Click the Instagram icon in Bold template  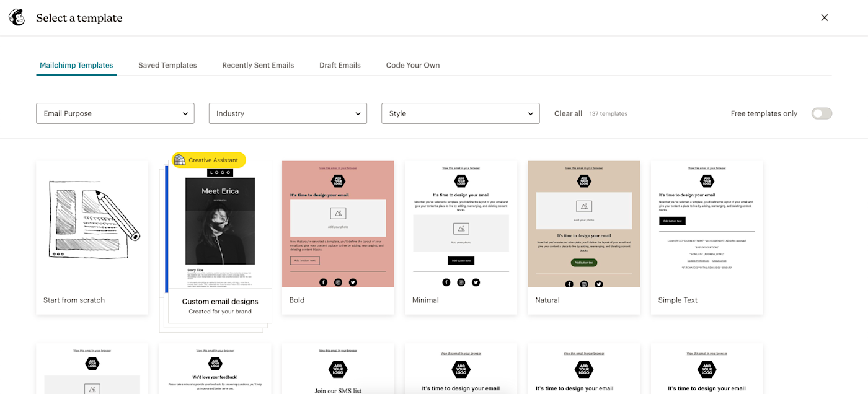click(x=338, y=282)
